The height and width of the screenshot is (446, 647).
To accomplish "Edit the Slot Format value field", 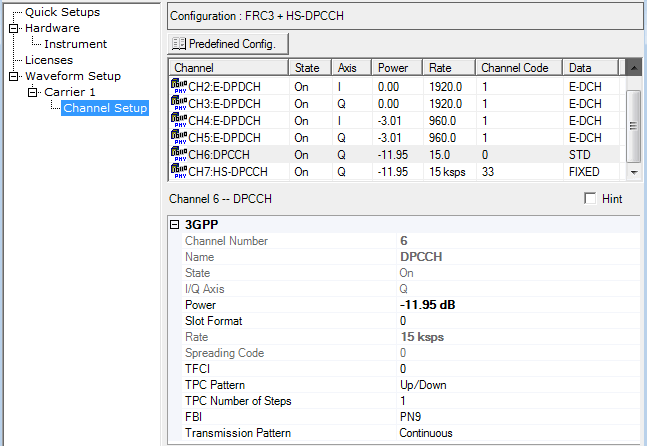I will pyautogui.click(x=519, y=321).
